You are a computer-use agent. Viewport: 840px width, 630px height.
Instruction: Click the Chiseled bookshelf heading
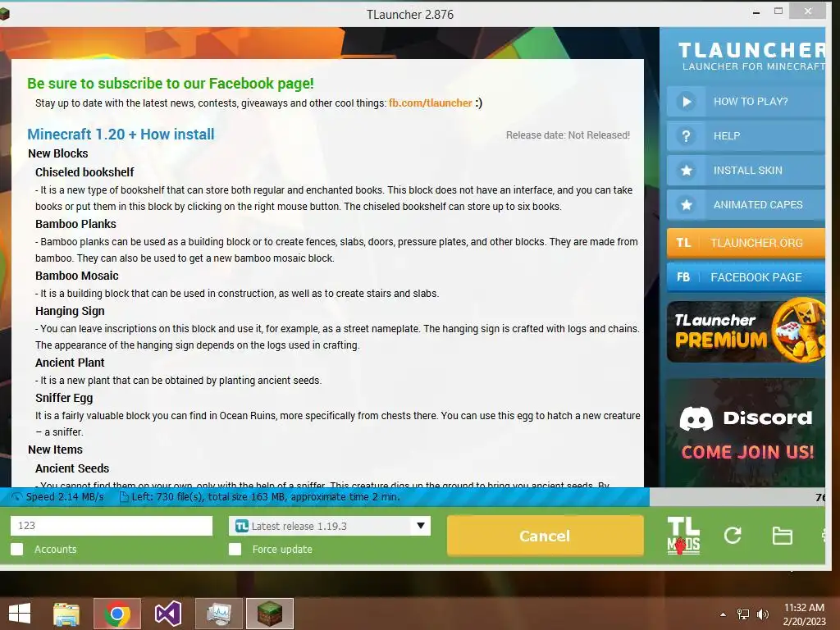click(x=84, y=172)
